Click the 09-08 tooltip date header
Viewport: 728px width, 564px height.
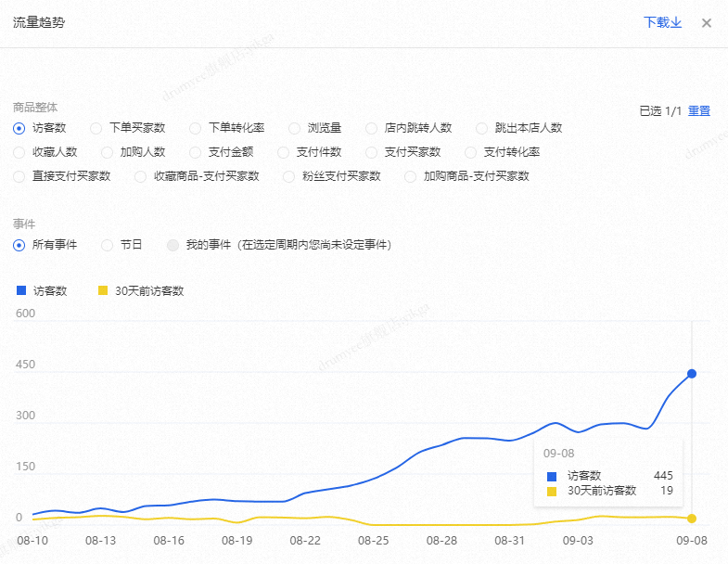pos(559,454)
